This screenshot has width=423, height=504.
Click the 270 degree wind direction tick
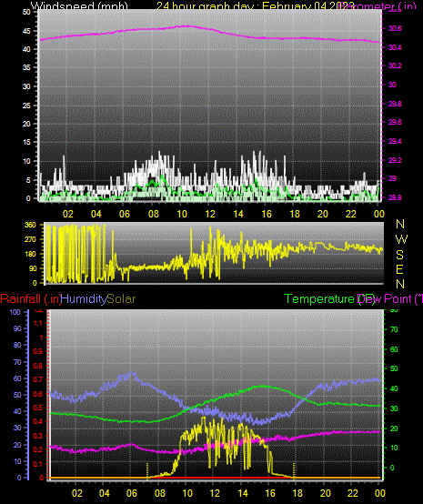[x=30, y=239]
